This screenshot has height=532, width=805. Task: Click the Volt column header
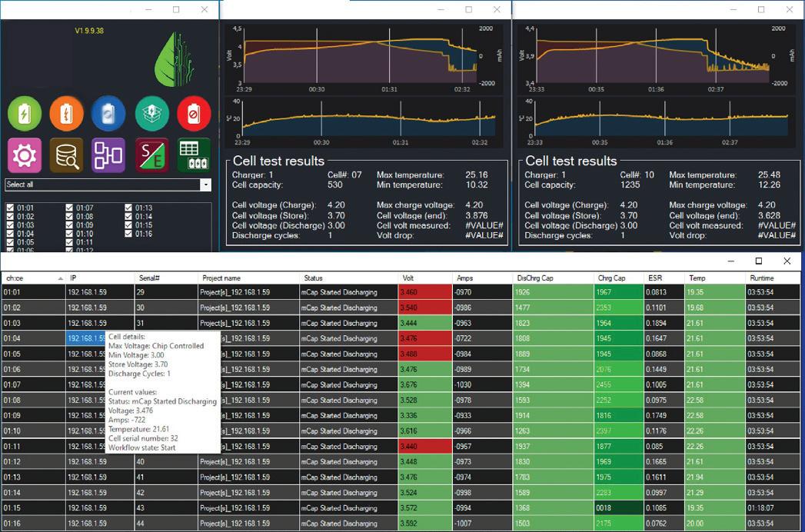click(424, 278)
